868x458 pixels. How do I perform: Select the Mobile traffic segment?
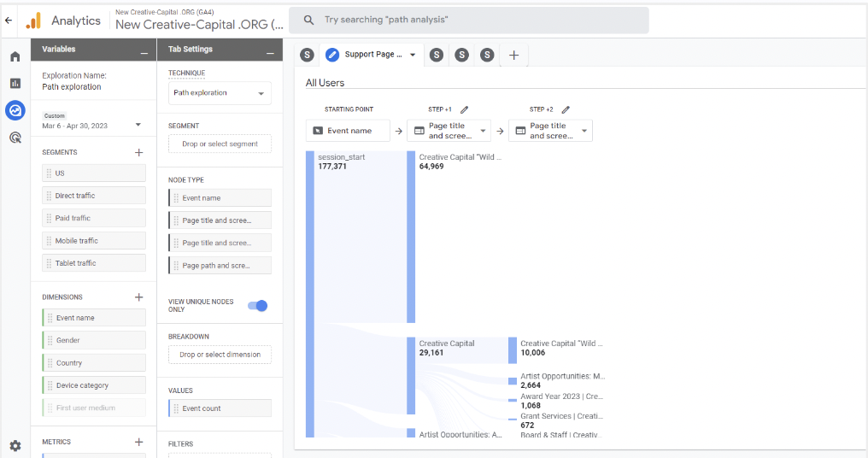click(94, 241)
